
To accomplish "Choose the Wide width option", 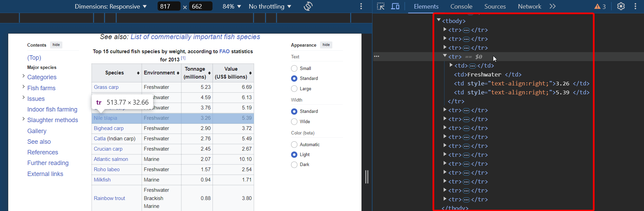I will point(294,121).
